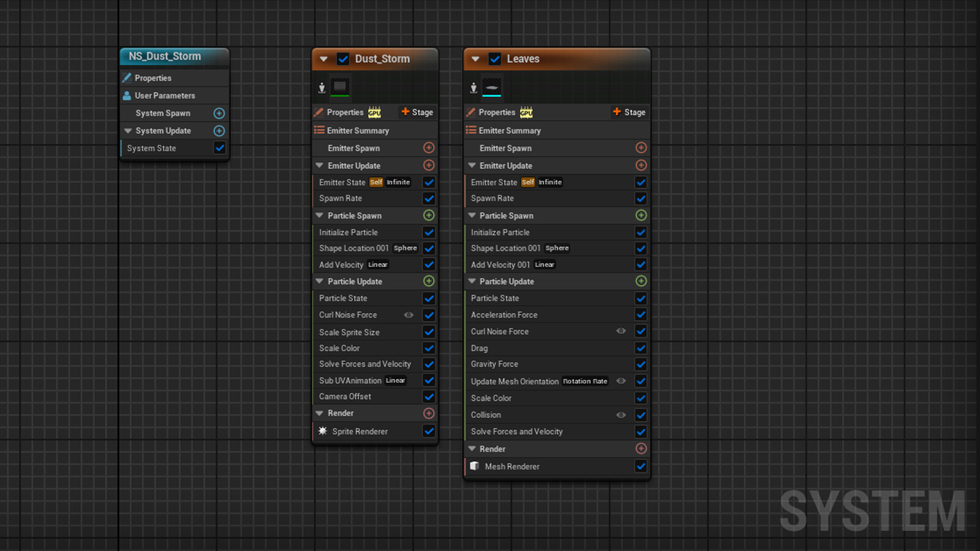This screenshot has width=980, height=551.
Task: Collapse System Update section
Action: tap(128, 130)
